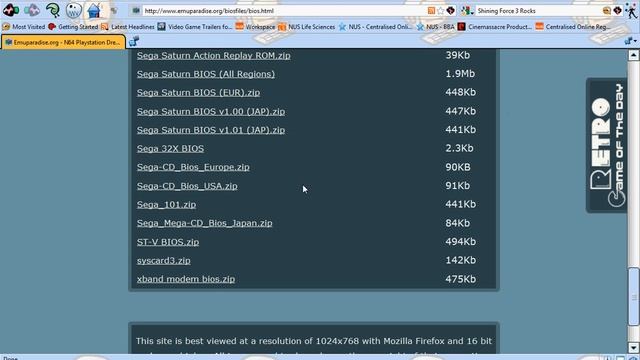Viewport: 640px width, 360px height.
Task: Download Sega Saturn BIOS v1.00 (JAP).zip
Action: tap(211, 111)
